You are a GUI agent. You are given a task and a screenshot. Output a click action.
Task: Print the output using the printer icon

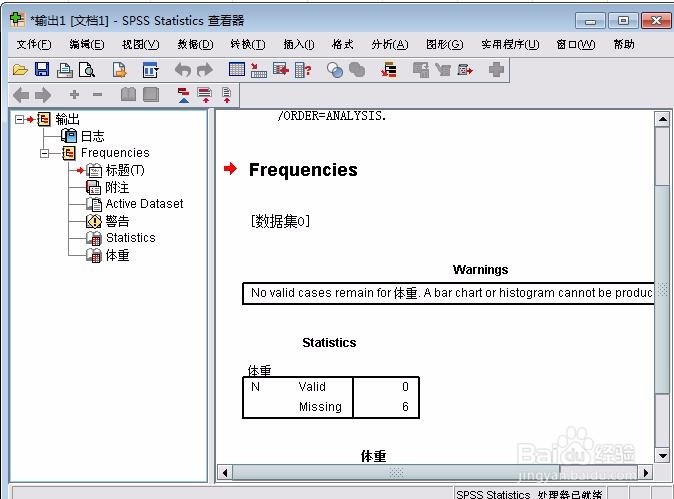(x=64, y=70)
